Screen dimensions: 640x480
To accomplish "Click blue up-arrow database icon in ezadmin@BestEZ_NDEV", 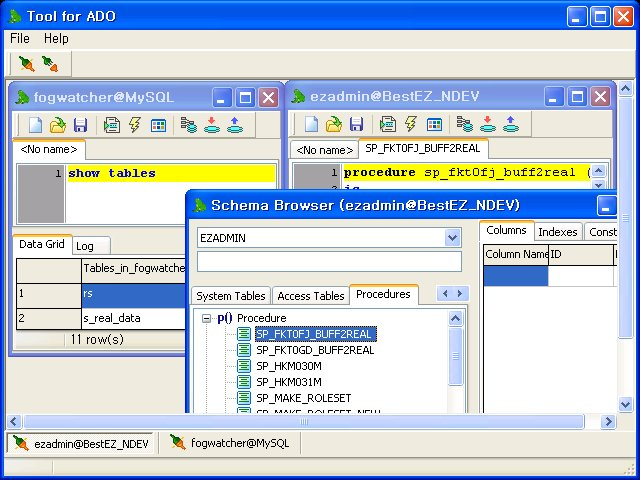I will click(x=511, y=124).
